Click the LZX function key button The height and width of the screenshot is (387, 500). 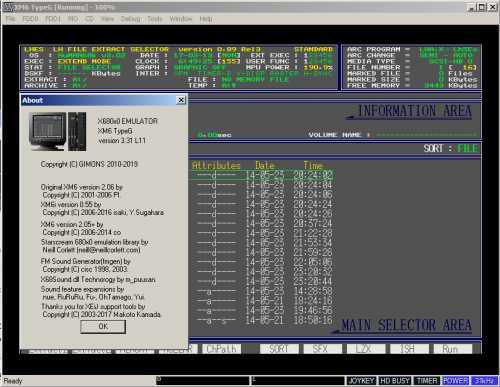click(x=366, y=349)
